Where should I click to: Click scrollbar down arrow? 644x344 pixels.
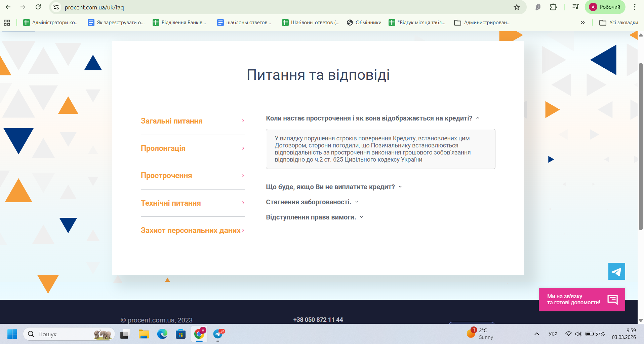pyautogui.click(x=641, y=320)
